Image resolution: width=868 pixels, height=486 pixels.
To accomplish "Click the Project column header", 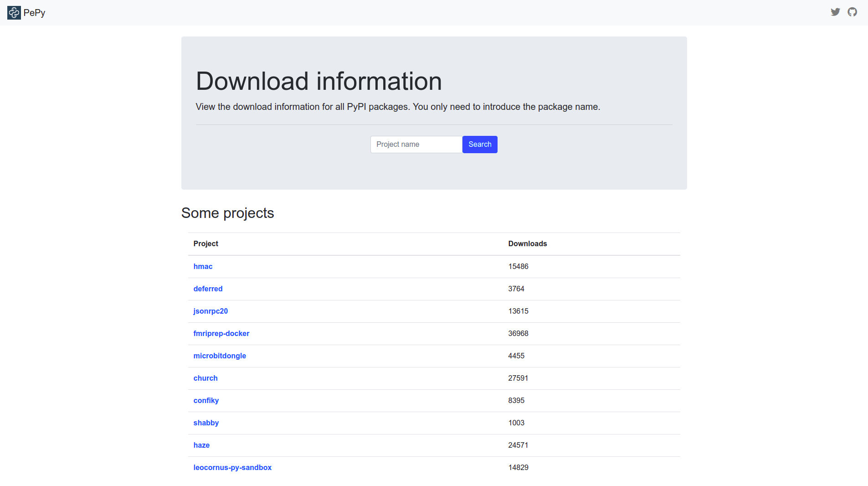I will 206,244.
